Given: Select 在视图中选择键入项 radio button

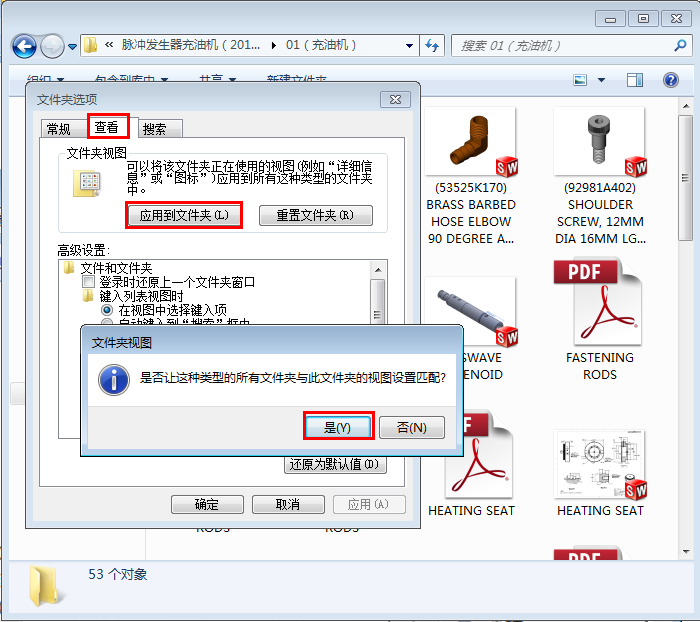Looking at the screenshot, I should pos(107,310).
